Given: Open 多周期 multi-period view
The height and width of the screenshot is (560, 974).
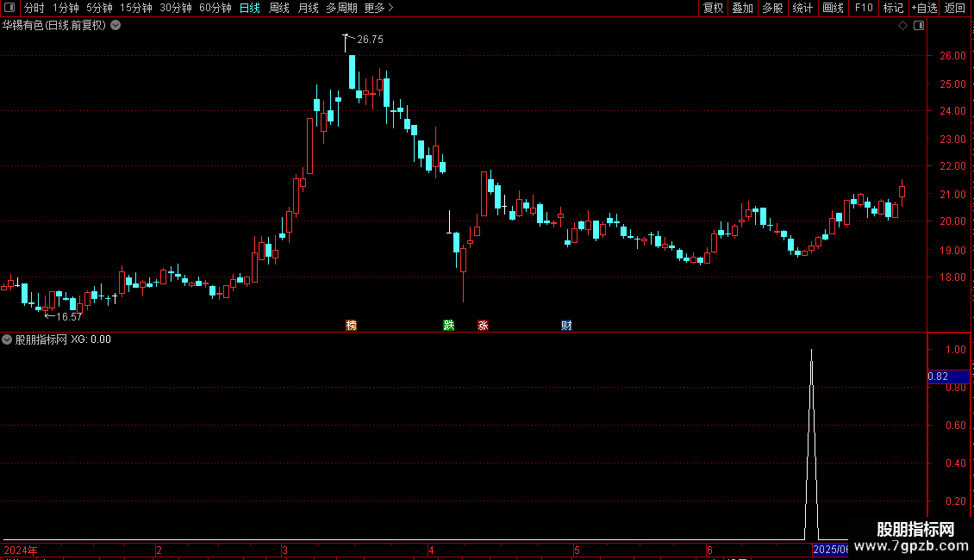Looking at the screenshot, I should pyautogui.click(x=341, y=8).
